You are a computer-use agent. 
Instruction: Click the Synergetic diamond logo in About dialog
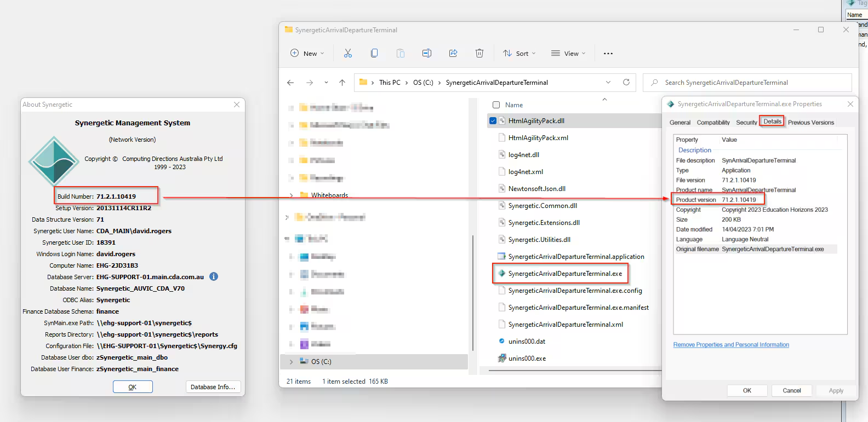pyautogui.click(x=54, y=161)
